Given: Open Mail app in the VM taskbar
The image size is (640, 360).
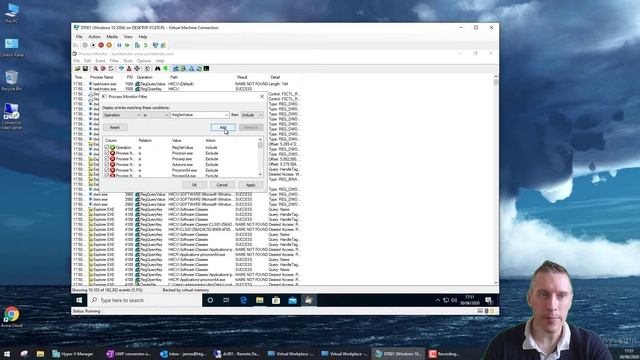Looking at the screenshot, I should pos(292,300).
